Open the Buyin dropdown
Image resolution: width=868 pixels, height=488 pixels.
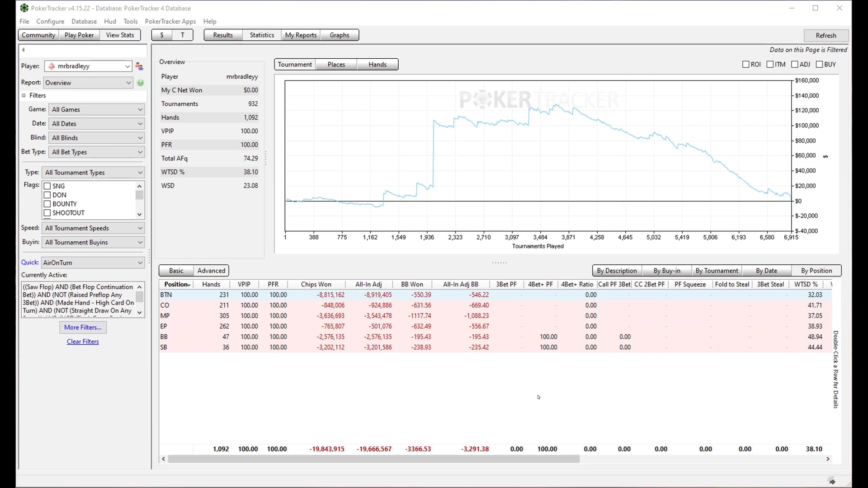point(94,242)
